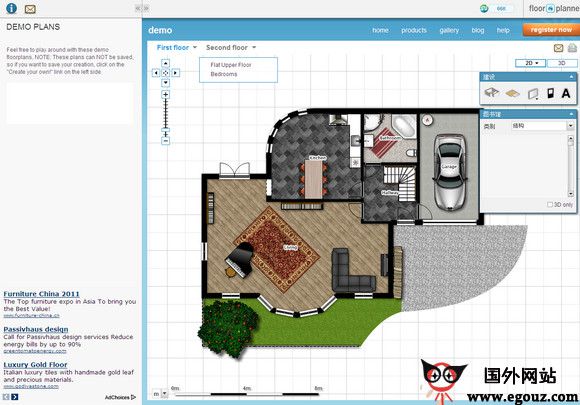Click the library list scrollbar up arrow
Viewport: 580px width, 405px height.
(571, 139)
